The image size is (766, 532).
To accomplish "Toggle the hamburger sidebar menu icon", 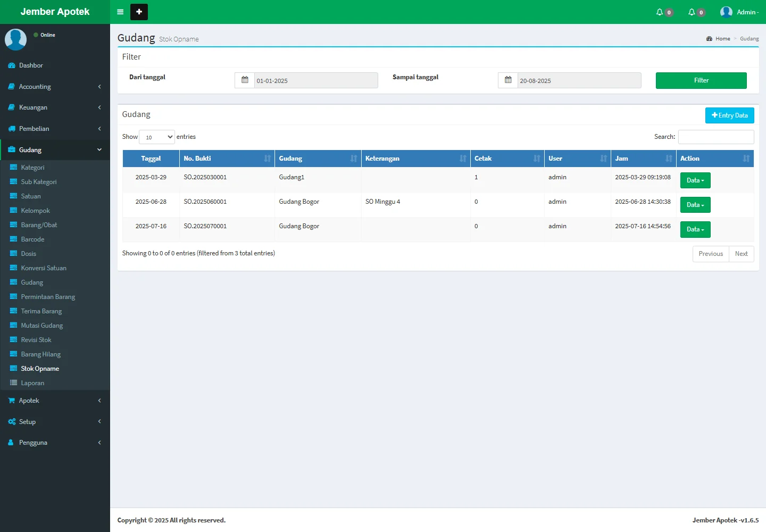I will (120, 12).
